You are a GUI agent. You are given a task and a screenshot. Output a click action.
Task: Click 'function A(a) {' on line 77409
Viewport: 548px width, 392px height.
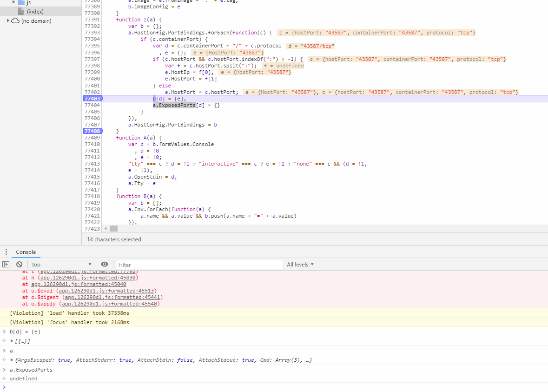(x=139, y=138)
